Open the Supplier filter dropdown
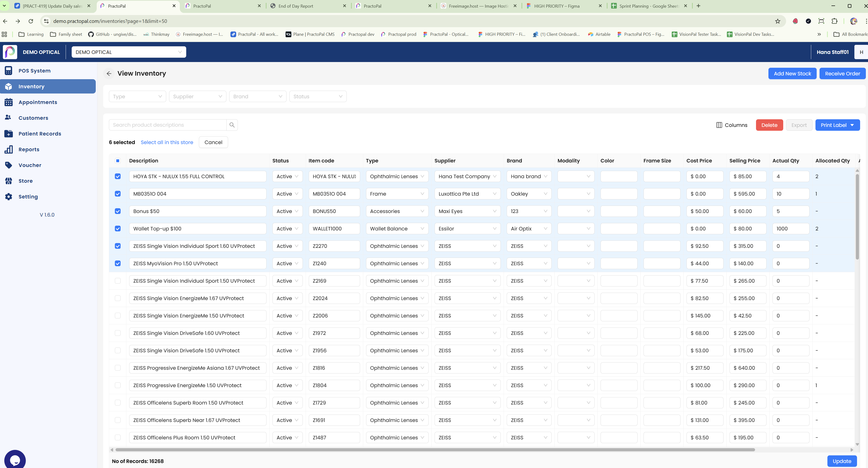Image resolution: width=868 pixels, height=468 pixels. click(197, 96)
